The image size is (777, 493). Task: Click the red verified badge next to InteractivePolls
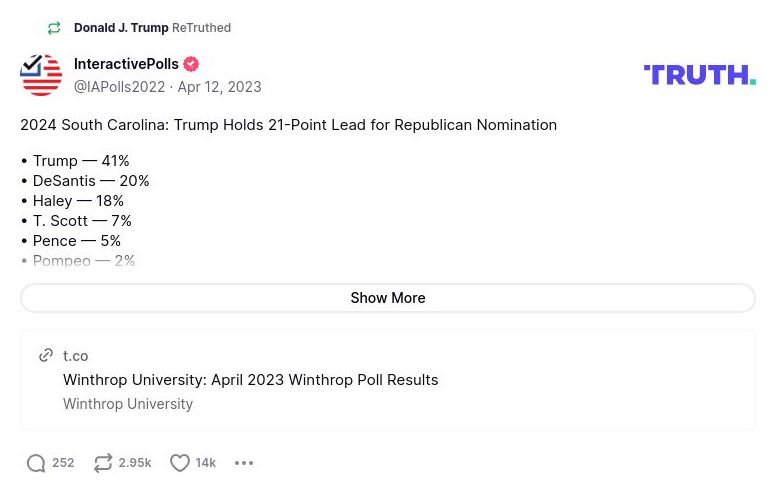tap(191, 65)
